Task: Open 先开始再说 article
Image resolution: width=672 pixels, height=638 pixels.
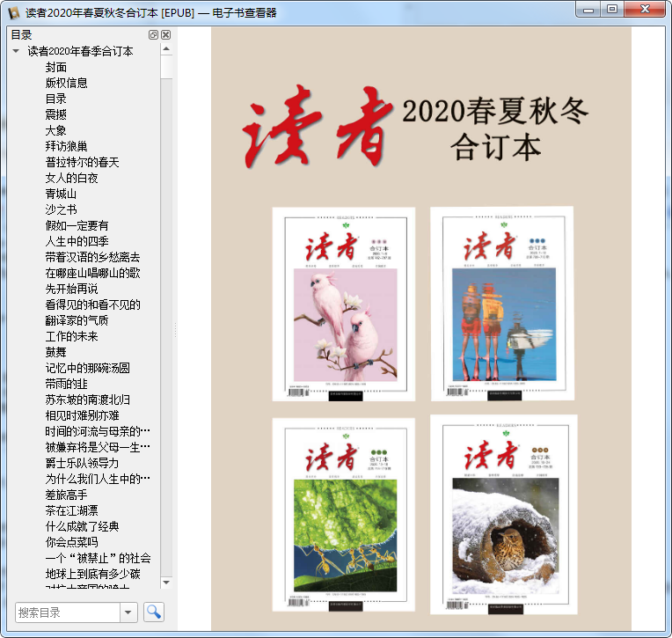Action: [71, 289]
